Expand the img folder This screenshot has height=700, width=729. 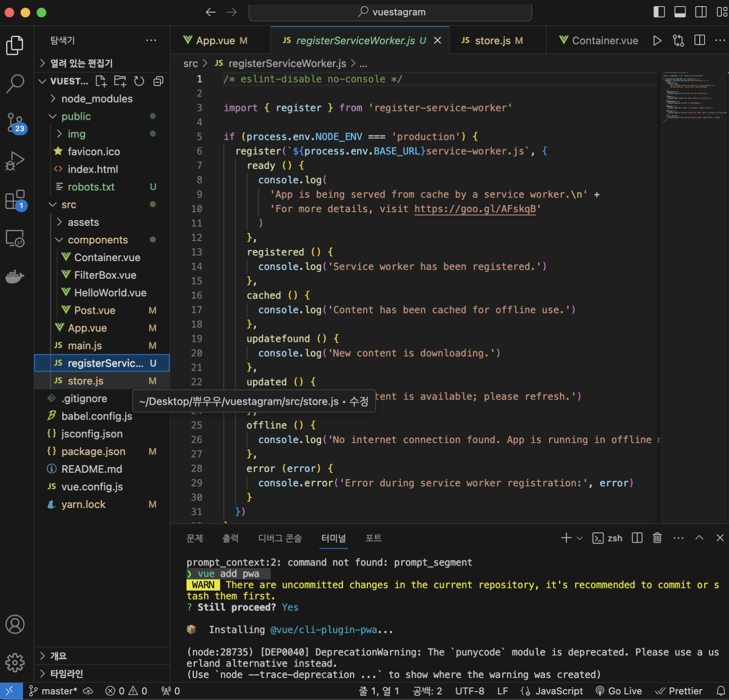(76, 134)
